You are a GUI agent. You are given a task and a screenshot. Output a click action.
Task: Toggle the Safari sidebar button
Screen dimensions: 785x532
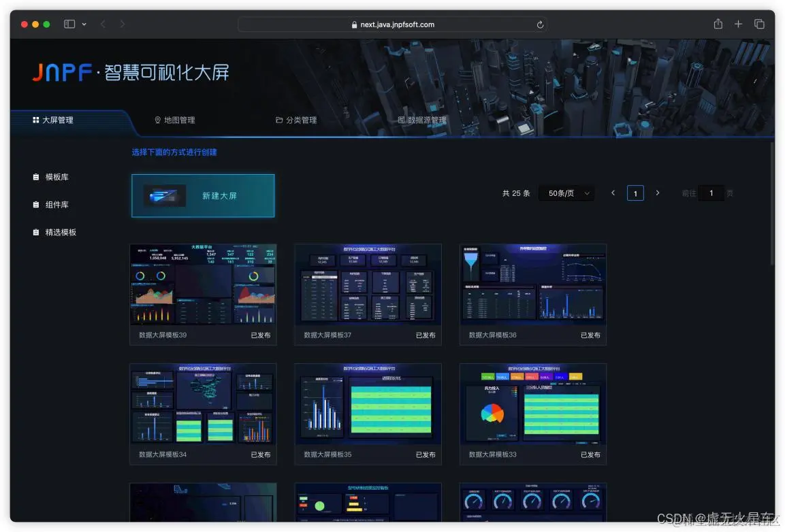pos(69,24)
